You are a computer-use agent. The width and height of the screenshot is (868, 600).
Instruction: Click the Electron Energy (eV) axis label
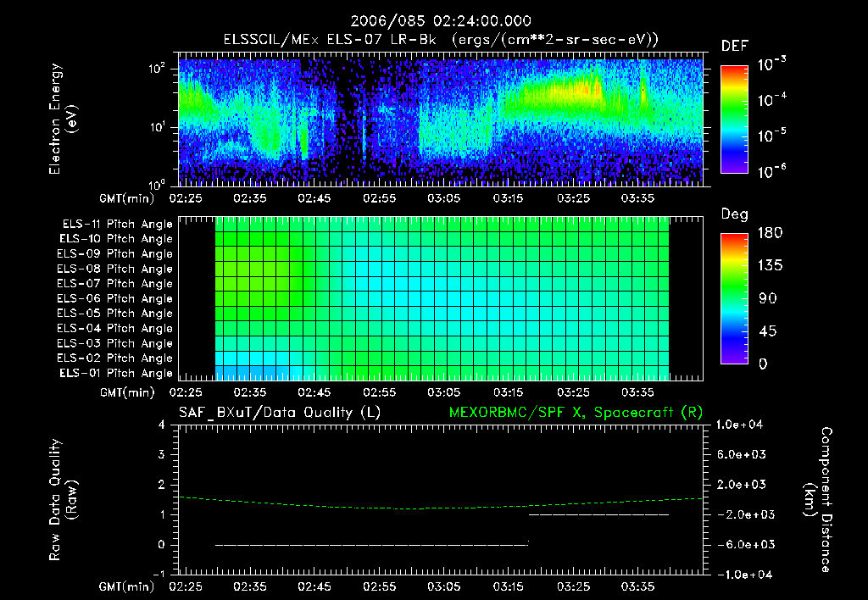click(63, 119)
